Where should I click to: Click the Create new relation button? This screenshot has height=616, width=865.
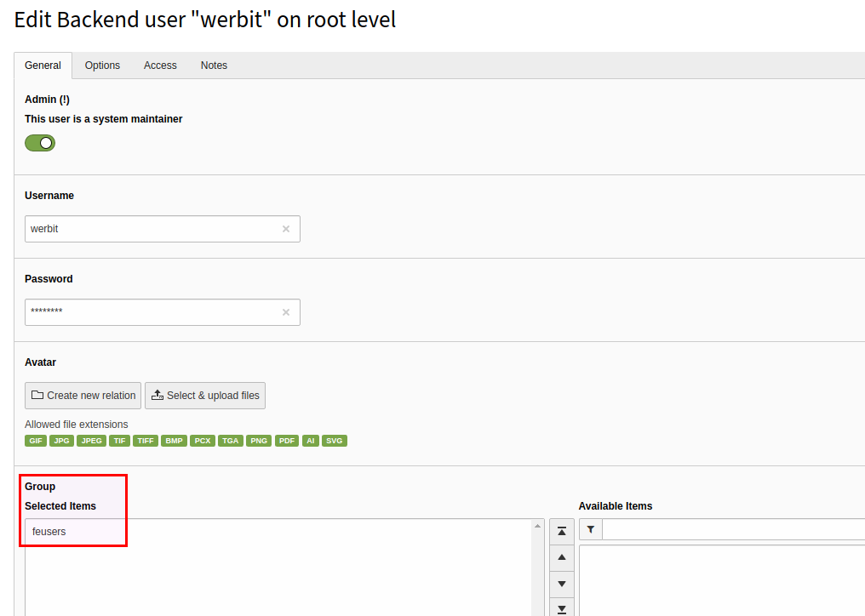tap(83, 396)
